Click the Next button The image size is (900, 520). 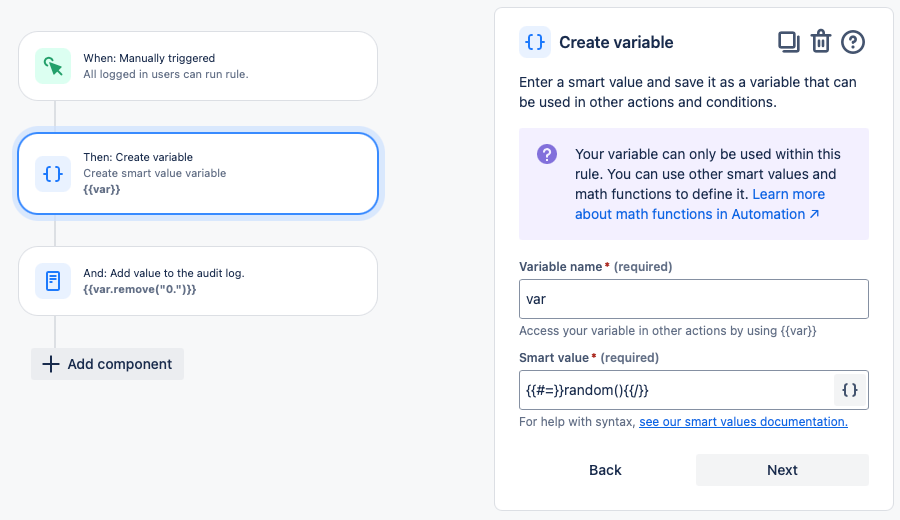coord(782,470)
